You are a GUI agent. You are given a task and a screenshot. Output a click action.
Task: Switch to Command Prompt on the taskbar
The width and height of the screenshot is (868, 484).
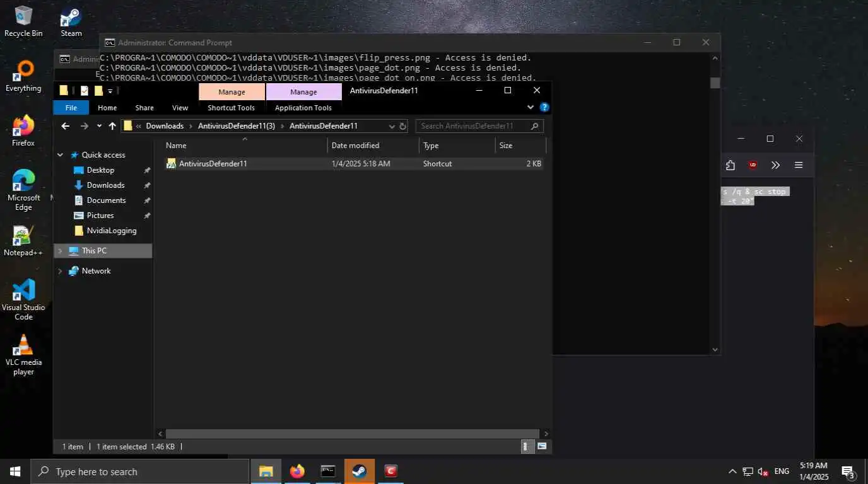[x=328, y=471]
